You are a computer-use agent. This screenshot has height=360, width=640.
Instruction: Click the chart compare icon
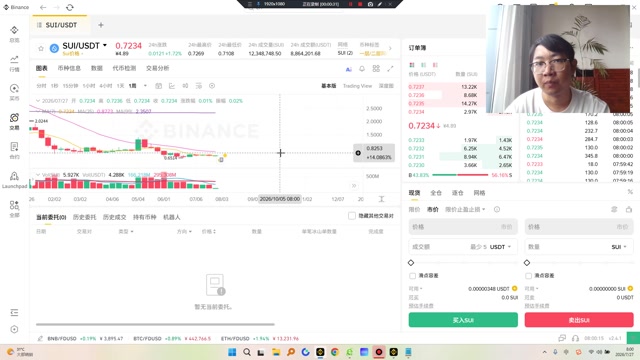pos(185,86)
